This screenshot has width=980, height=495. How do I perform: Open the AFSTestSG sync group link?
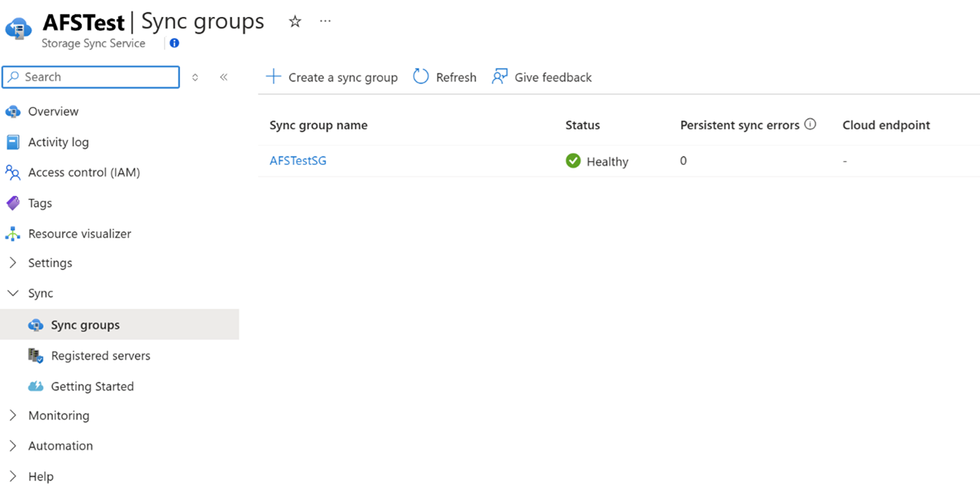click(x=298, y=161)
